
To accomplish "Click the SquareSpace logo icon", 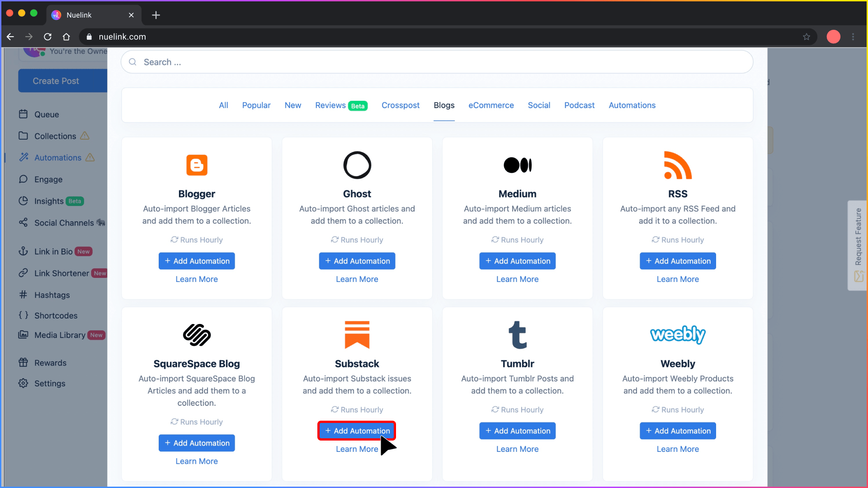I will tap(197, 335).
